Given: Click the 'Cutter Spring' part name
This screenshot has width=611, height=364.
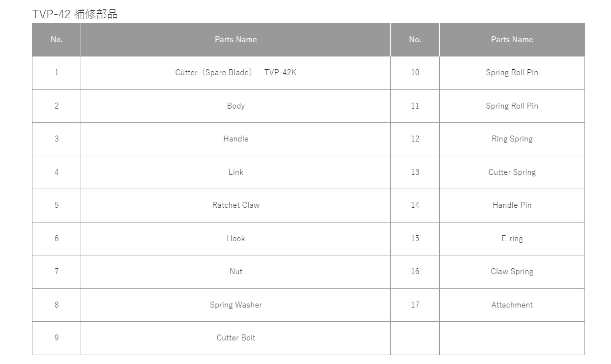Looking at the screenshot, I should coord(512,172).
